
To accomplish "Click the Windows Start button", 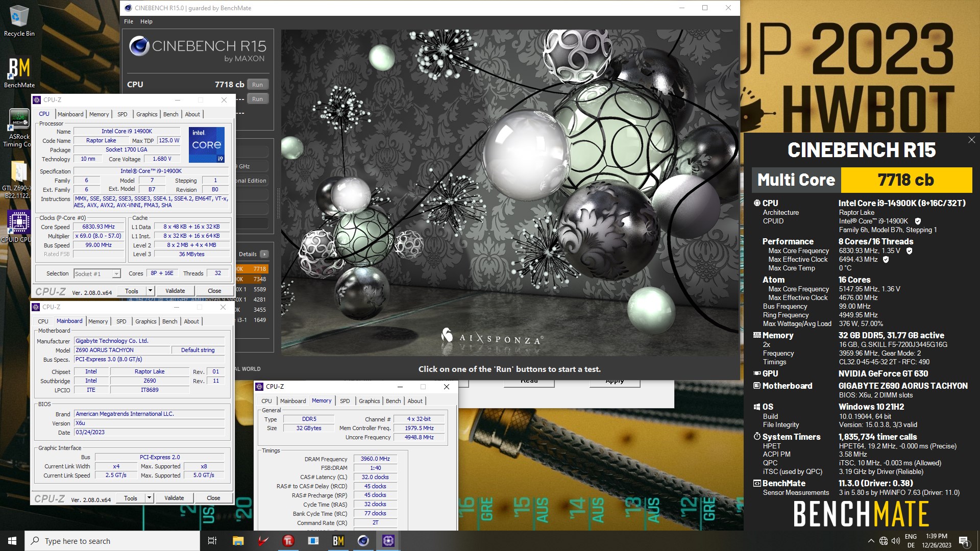I will [12, 541].
